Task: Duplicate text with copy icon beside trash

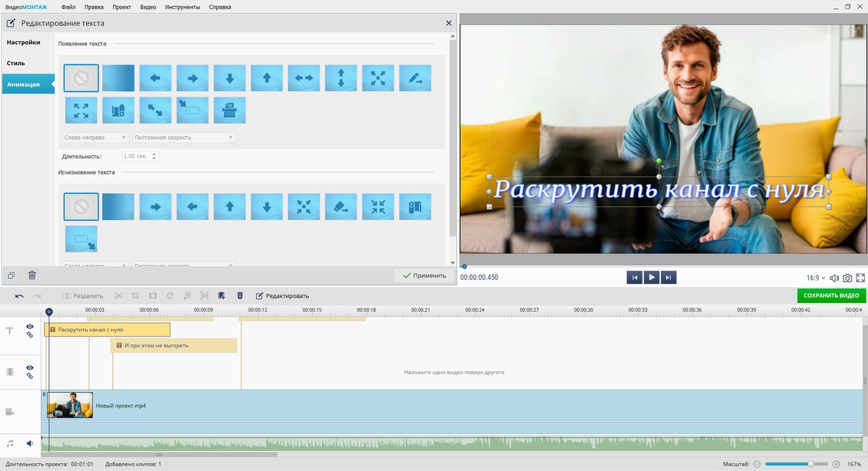Action: [11, 276]
